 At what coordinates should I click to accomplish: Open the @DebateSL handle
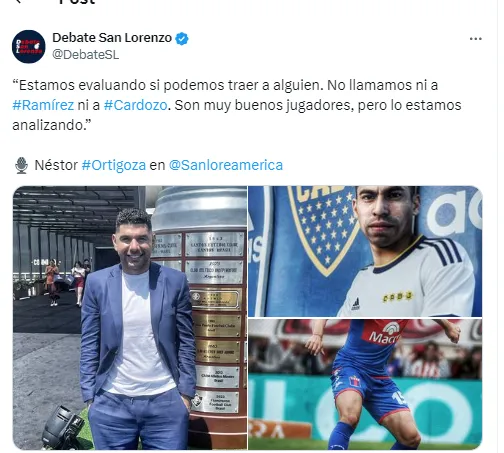[x=86, y=55]
